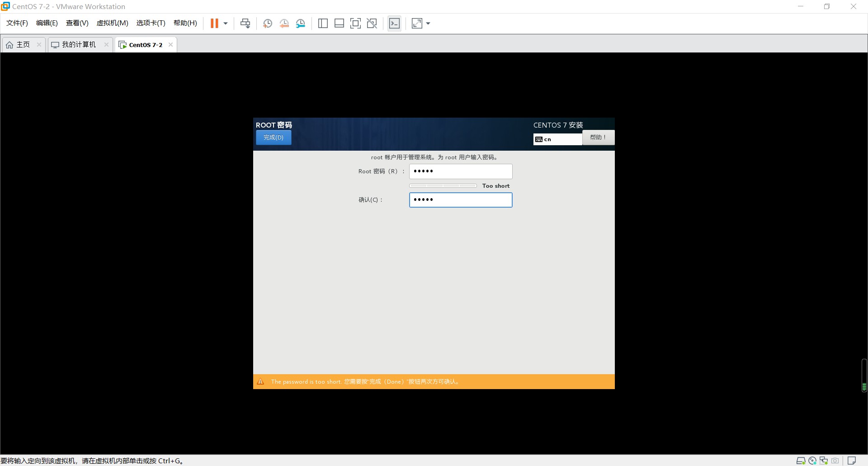
Task: Toggle the library sidebar view
Action: pos(323,24)
